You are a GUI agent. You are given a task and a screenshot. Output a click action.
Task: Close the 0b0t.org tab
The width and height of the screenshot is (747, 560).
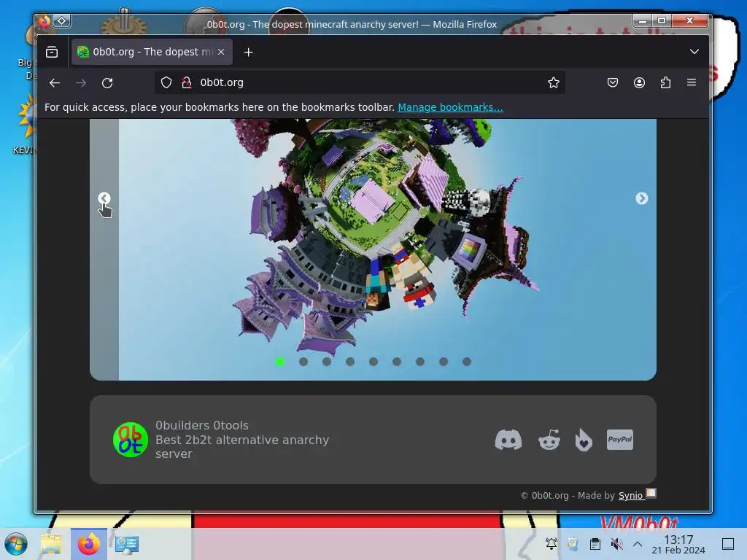click(221, 52)
